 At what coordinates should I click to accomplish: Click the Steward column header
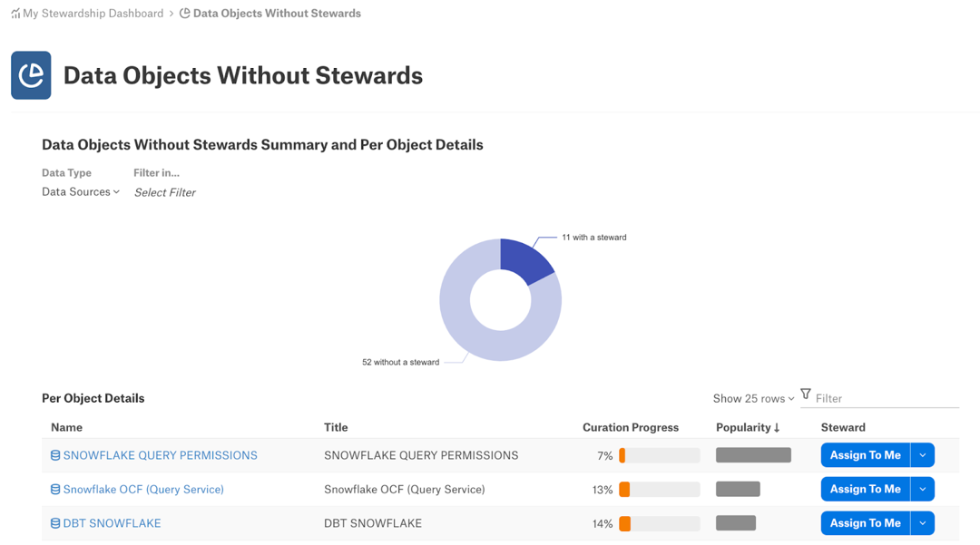843,428
